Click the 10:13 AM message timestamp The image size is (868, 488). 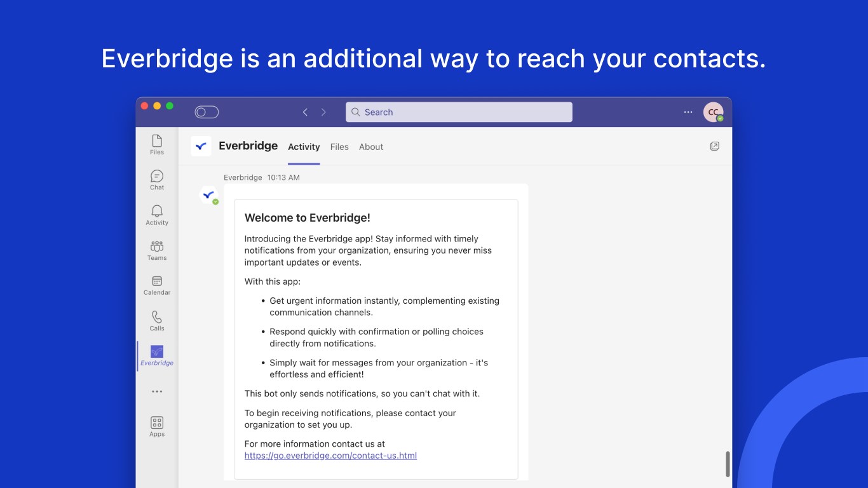point(283,177)
